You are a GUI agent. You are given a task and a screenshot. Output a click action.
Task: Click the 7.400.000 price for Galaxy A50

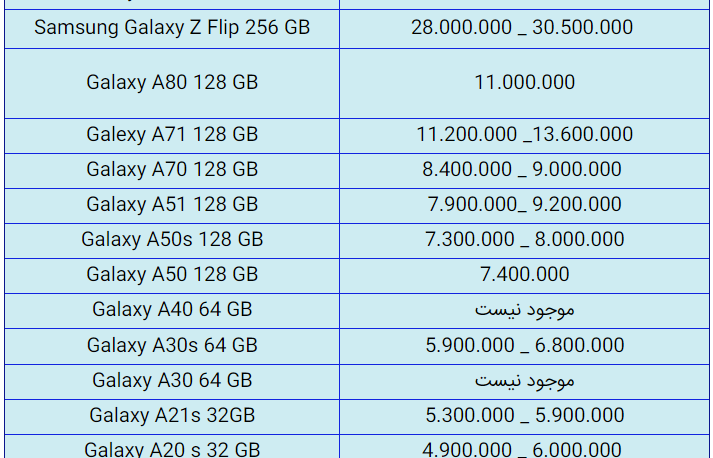[x=524, y=274]
